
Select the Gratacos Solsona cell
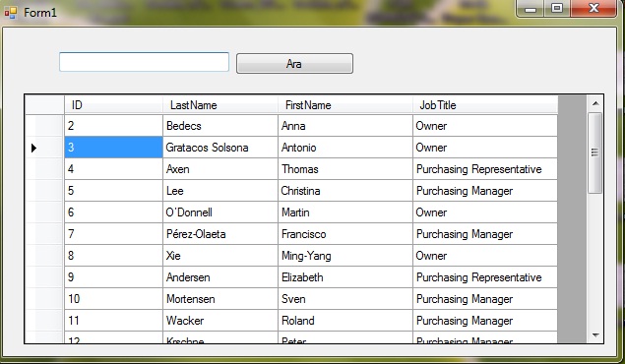click(x=220, y=148)
